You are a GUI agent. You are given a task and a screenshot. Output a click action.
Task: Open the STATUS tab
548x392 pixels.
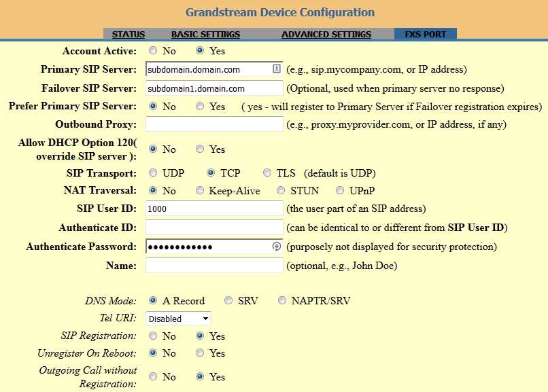tap(129, 34)
